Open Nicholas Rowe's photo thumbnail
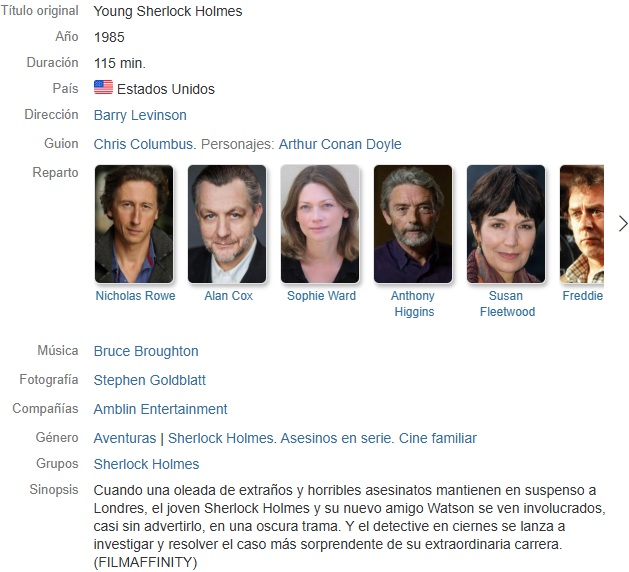 point(134,224)
